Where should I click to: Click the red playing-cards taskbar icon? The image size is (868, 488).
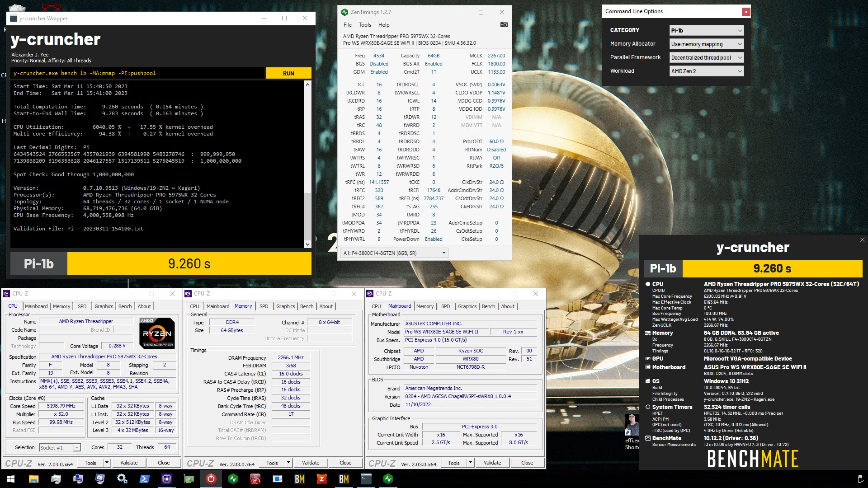click(x=255, y=479)
